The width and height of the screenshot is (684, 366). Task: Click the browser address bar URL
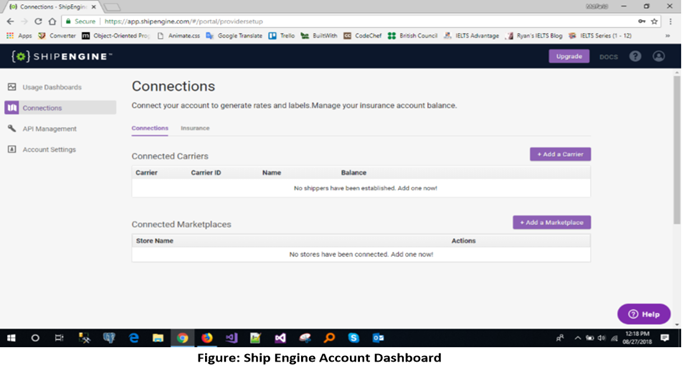(x=184, y=21)
